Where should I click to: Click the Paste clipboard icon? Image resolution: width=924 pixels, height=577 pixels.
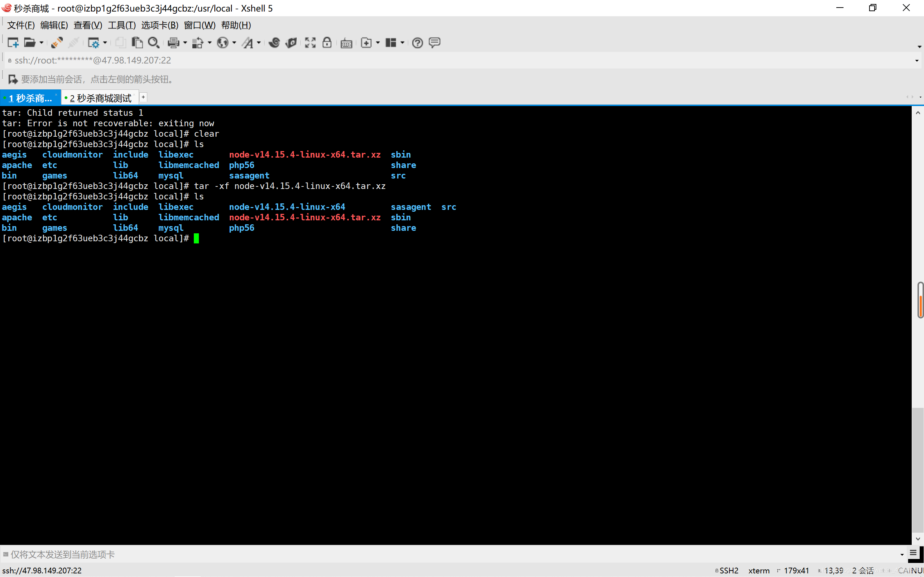[137, 42]
